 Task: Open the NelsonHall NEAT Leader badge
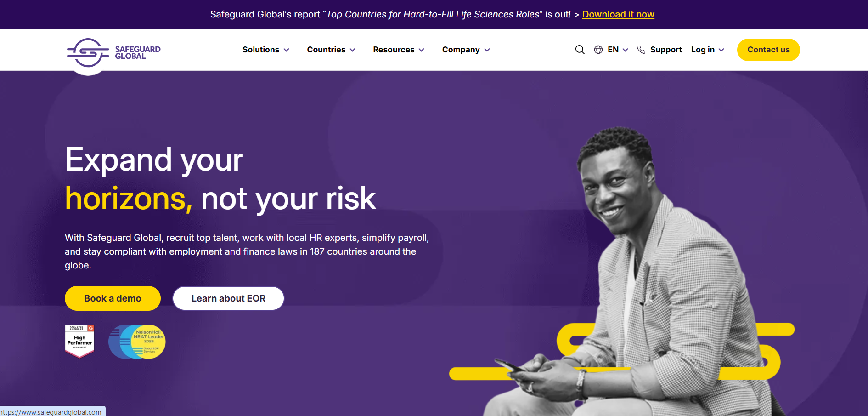[x=137, y=342]
